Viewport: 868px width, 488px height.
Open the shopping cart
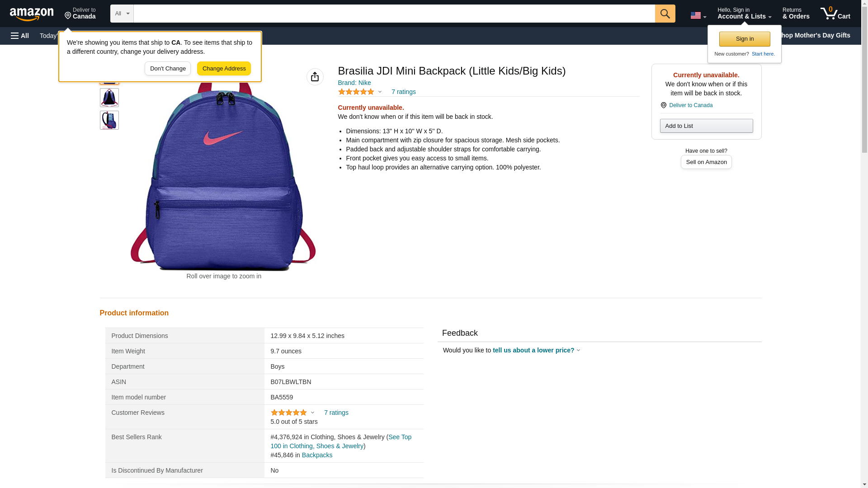point(835,14)
